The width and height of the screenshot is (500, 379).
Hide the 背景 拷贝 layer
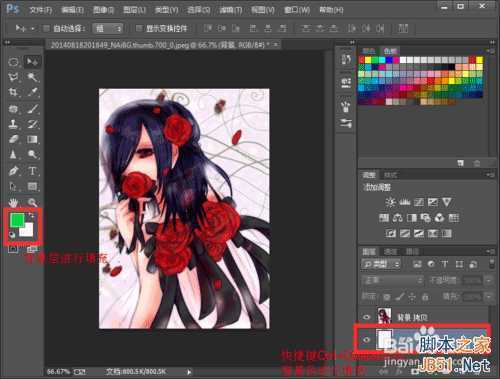[367, 317]
